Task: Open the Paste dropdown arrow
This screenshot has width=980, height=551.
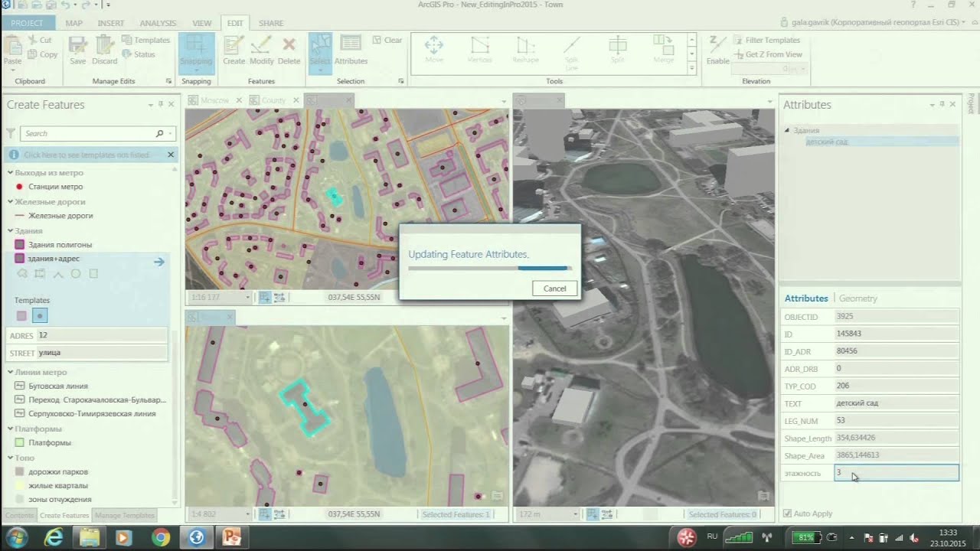Action: [12, 70]
